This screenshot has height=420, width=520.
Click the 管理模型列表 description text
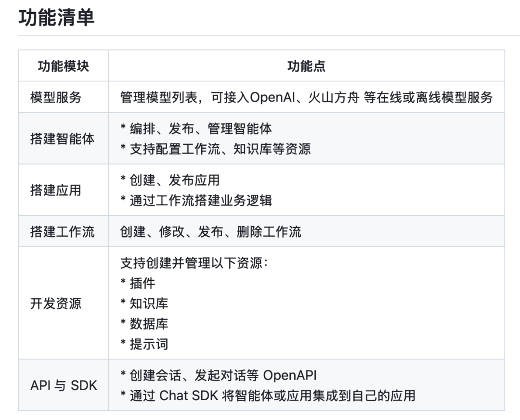[x=306, y=97]
